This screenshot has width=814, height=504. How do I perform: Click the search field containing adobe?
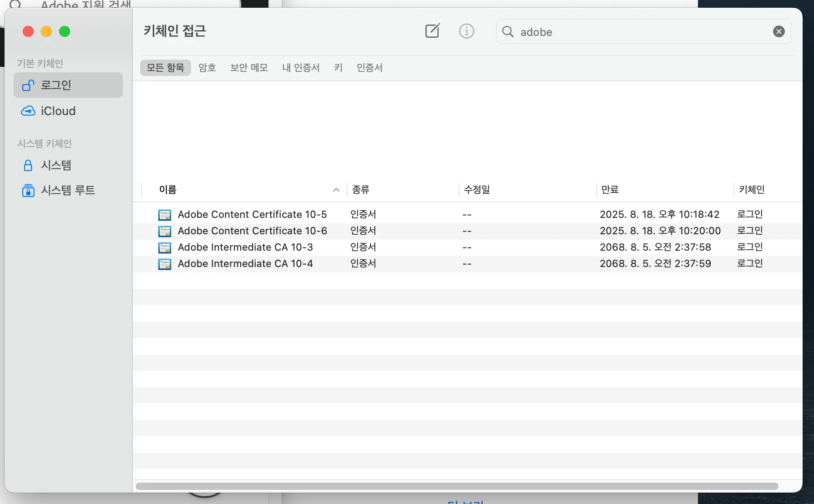point(643,32)
